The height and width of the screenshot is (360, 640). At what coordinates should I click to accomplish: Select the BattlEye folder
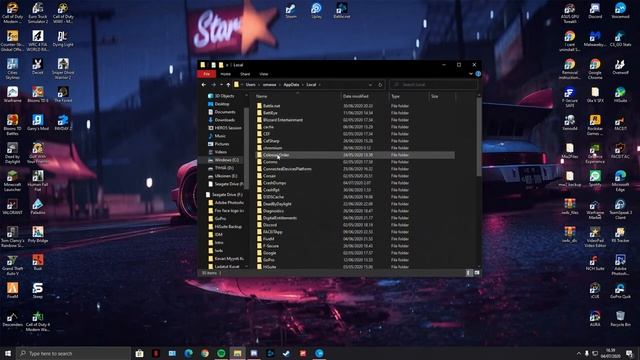tap(355, 113)
